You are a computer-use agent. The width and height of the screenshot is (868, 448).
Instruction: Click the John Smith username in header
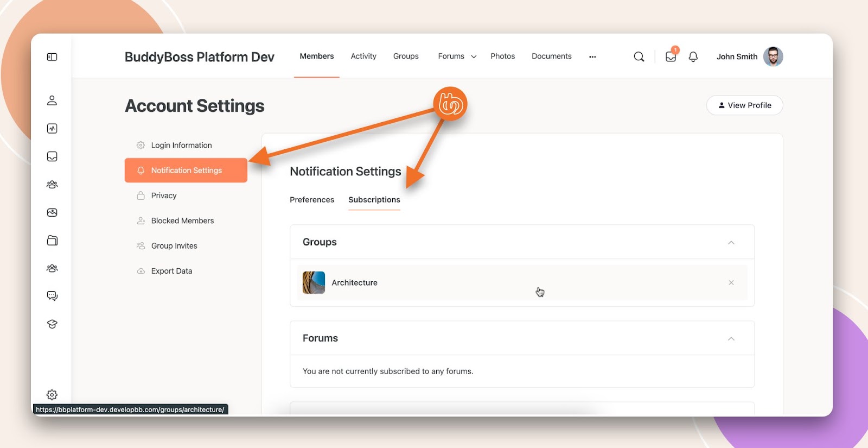737,56
